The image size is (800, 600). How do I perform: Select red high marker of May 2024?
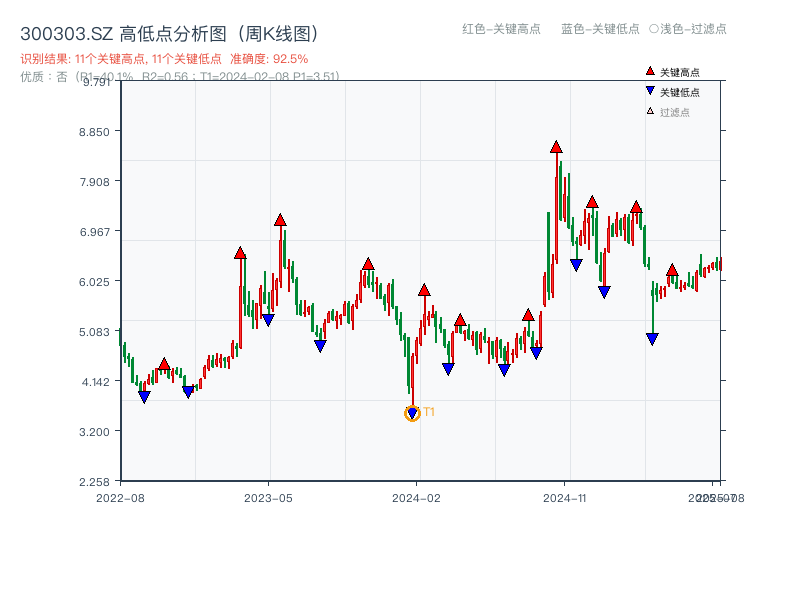click(460, 320)
